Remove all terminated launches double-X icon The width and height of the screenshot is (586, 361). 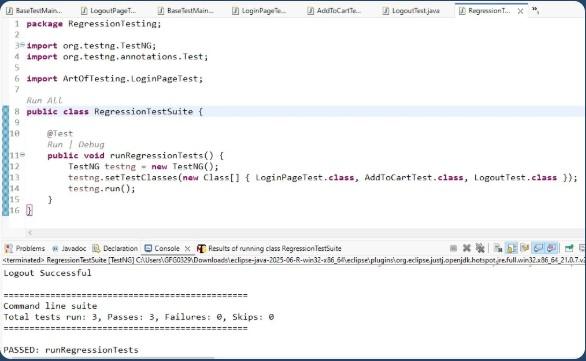pyautogui.click(x=480, y=248)
